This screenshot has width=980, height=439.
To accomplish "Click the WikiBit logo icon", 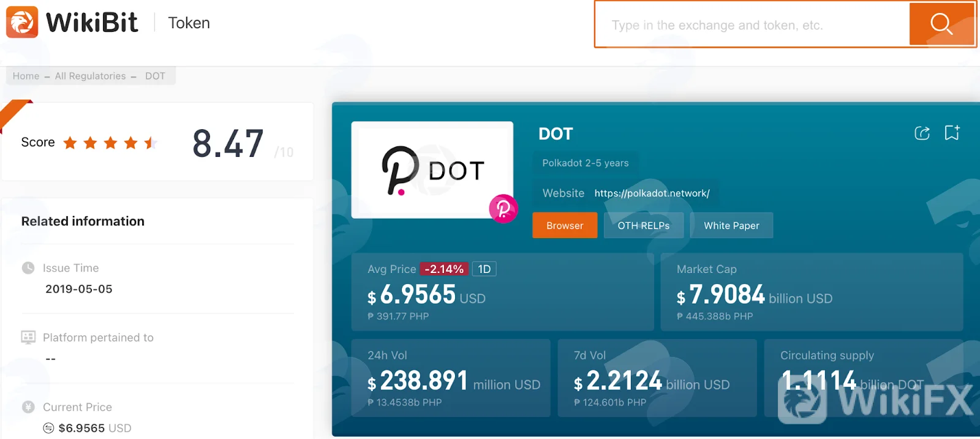I will 22,22.
